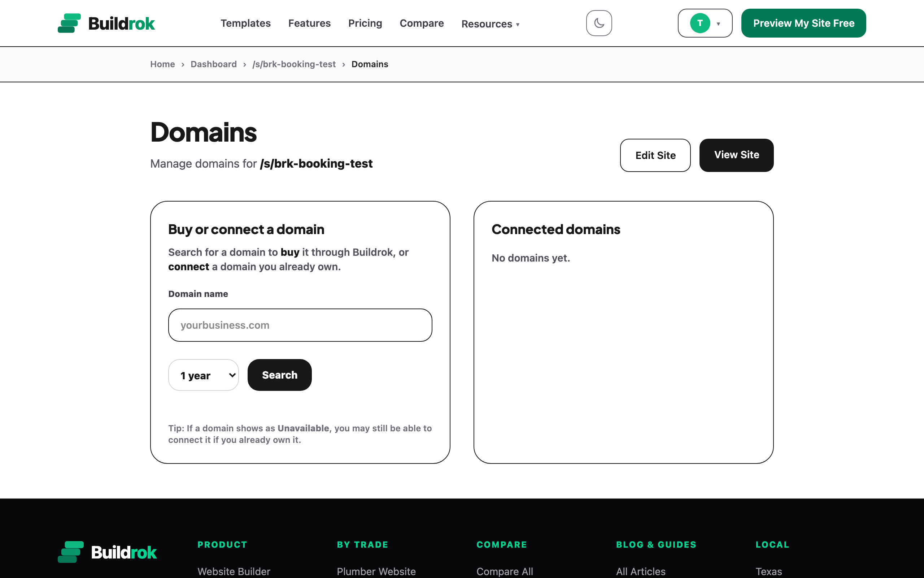Expand the Resources dropdown menu
Viewport: 924px width, 578px height.
(490, 24)
